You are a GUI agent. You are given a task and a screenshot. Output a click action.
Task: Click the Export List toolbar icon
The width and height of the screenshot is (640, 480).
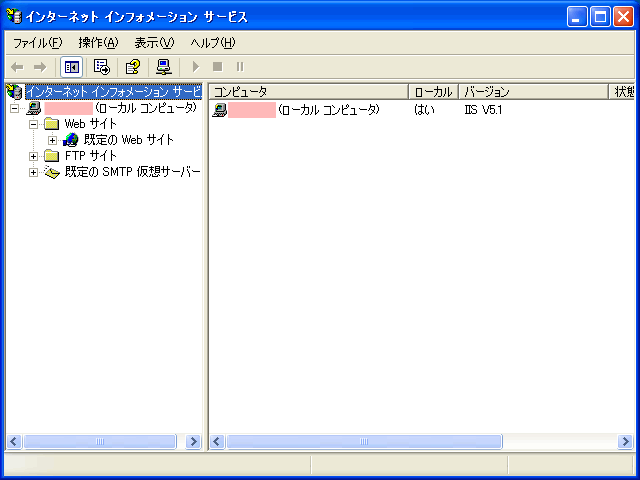click(101, 67)
